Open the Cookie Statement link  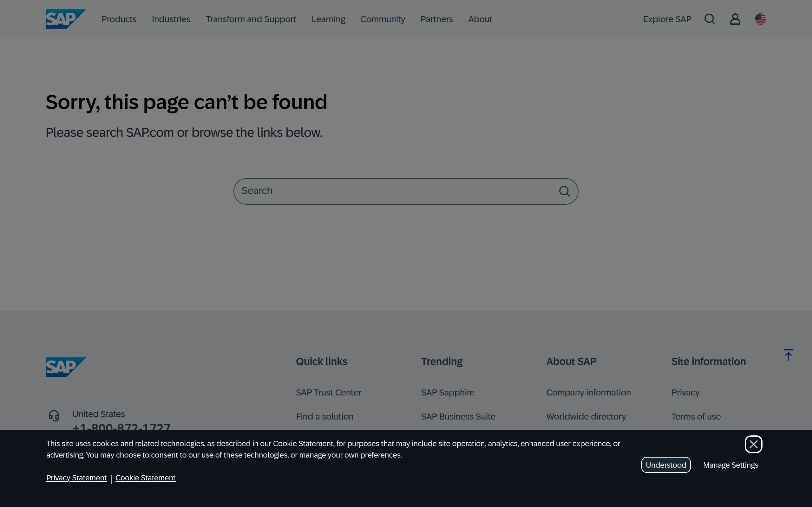[145, 478]
